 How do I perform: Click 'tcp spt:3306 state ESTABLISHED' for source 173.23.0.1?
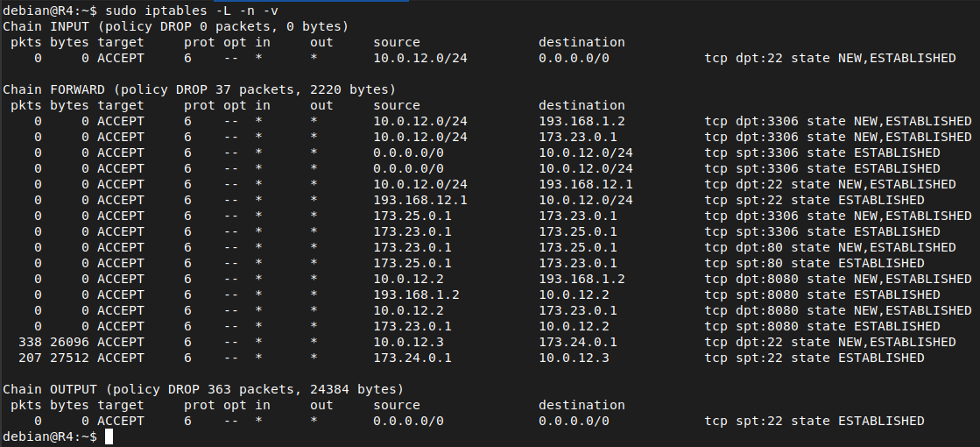(x=821, y=231)
